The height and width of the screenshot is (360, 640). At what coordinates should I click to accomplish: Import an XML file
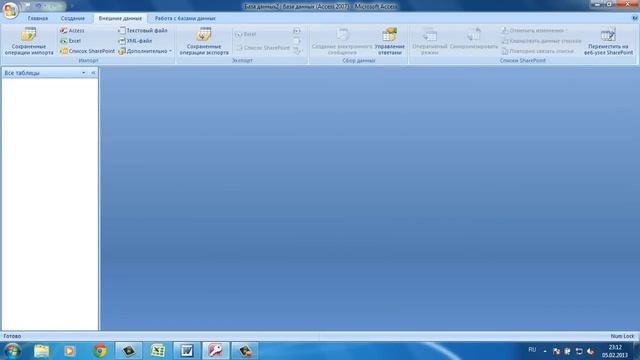coord(135,41)
